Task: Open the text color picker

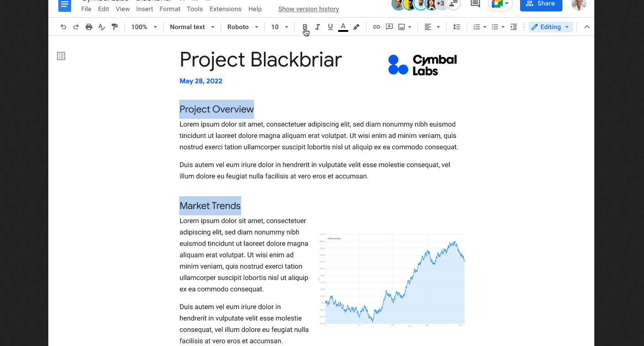Action: pyautogui.click(x=343, y=27)
